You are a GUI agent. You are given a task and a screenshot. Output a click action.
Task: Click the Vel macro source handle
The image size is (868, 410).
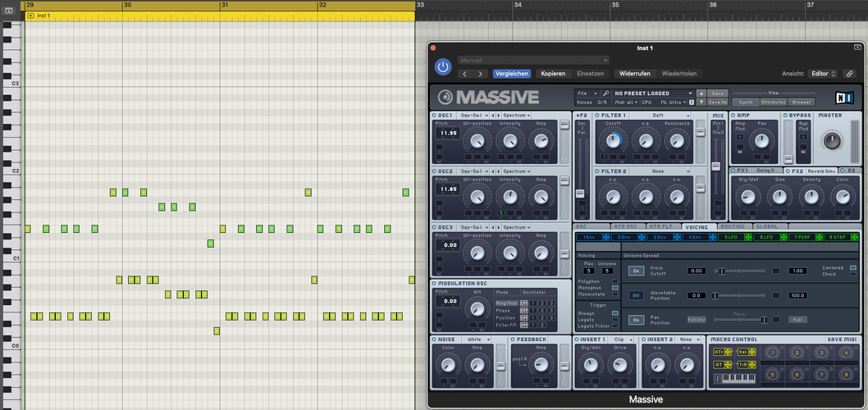[746, 352]
